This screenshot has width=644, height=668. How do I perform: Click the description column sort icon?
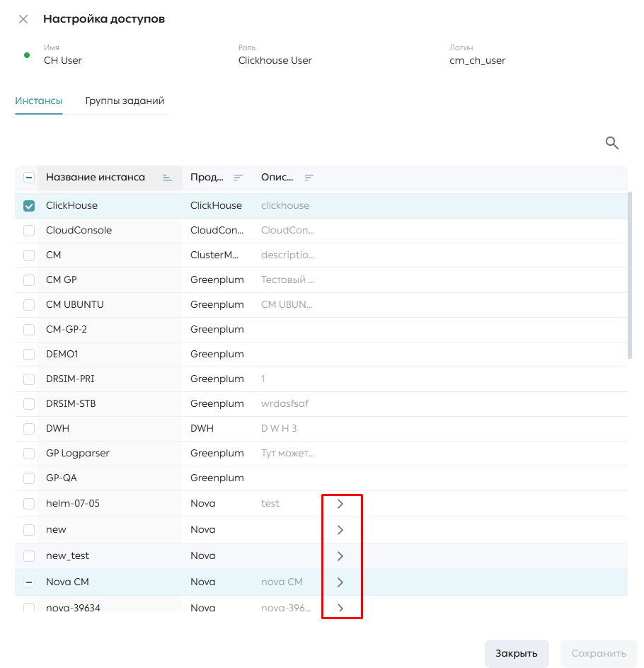(309, 178)
